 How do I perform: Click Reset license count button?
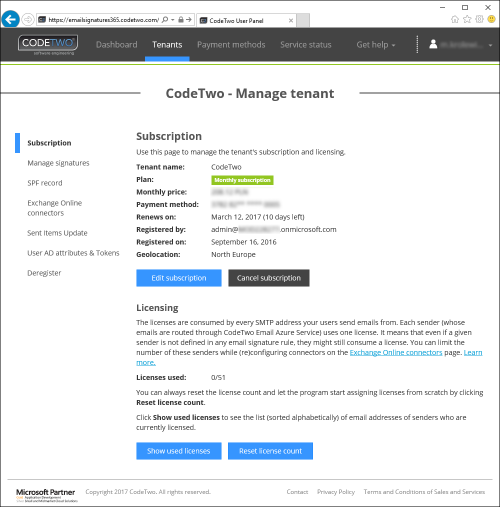[x=270, y=451]
